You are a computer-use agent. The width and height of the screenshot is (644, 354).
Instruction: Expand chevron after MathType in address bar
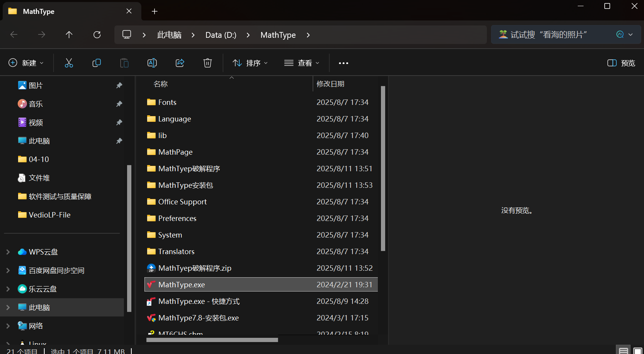pyautogui.click(x=308, y=35)
